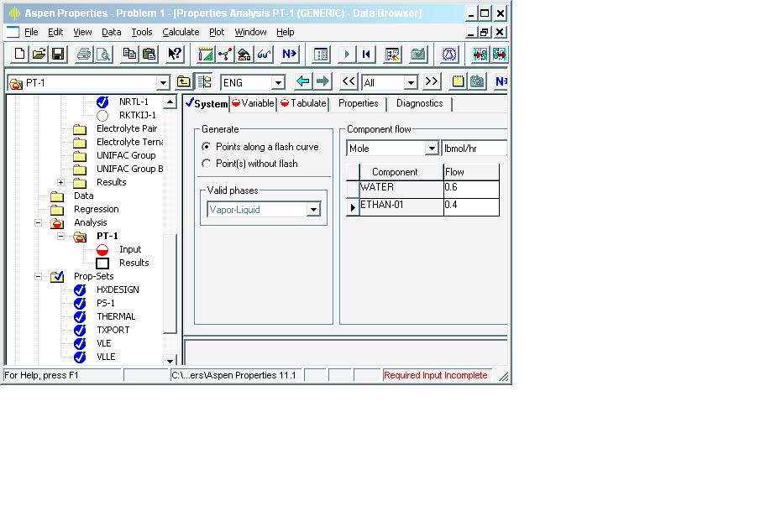Switch to the Variable tab

(253, 103)
